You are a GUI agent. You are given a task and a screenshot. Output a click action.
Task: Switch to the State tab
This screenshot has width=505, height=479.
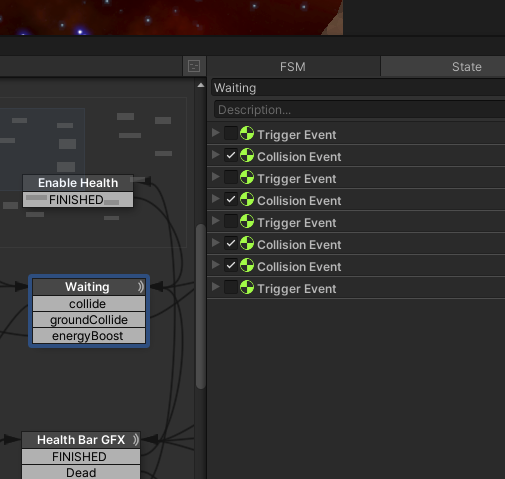coord(443,66)
